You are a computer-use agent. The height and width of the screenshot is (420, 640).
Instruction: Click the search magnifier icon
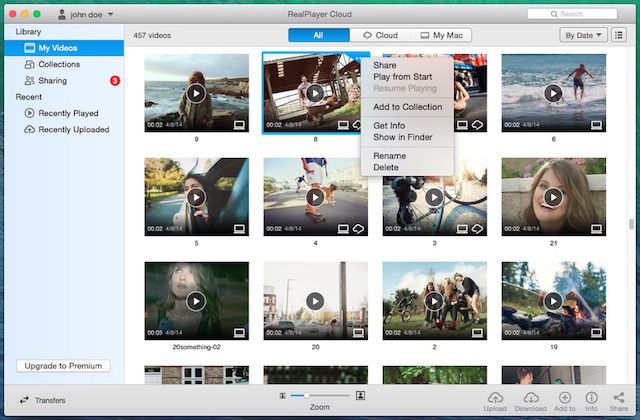coord(554,14)
